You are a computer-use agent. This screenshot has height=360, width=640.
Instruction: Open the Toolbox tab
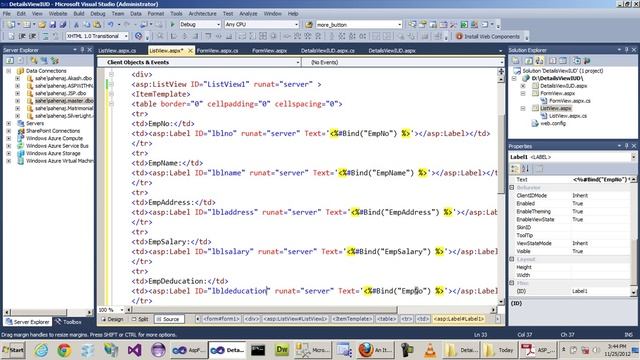(x=69, y=322)
